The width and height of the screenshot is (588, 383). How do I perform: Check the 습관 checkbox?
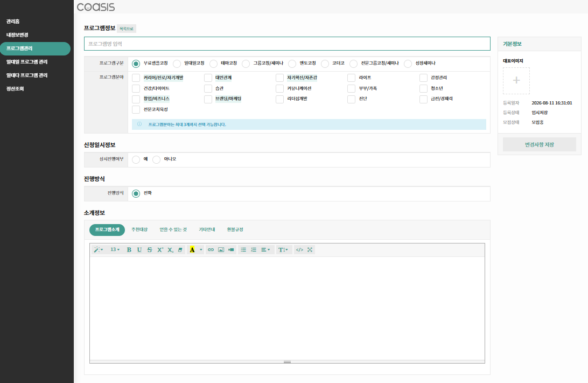click(x=208, y=88)
